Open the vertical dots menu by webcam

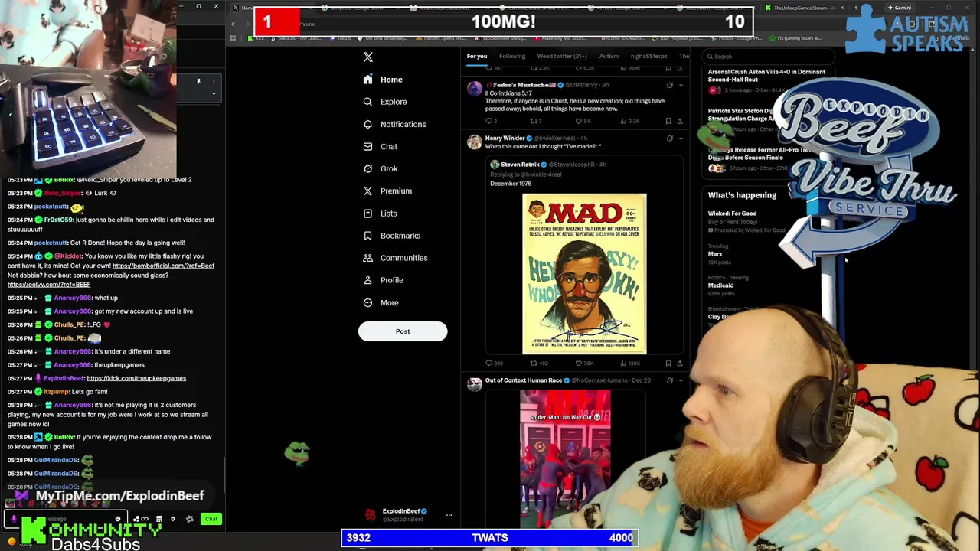pos(214,81)
